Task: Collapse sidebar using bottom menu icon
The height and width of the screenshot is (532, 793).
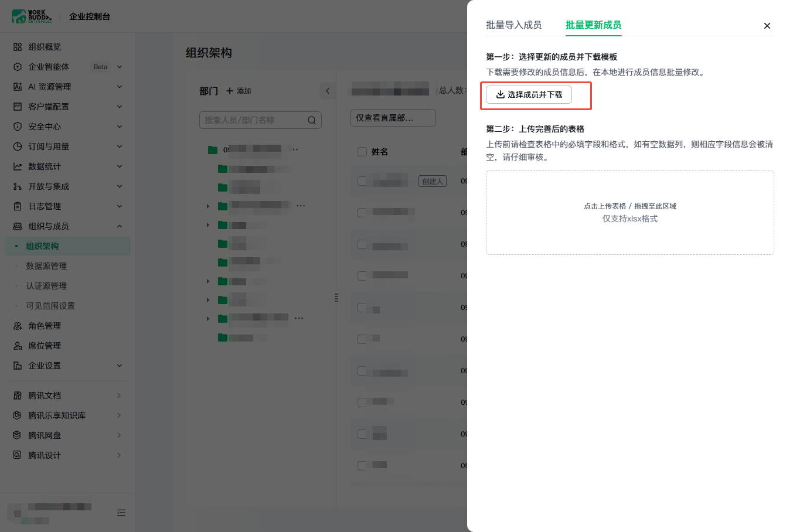Action: pos(121,513)
